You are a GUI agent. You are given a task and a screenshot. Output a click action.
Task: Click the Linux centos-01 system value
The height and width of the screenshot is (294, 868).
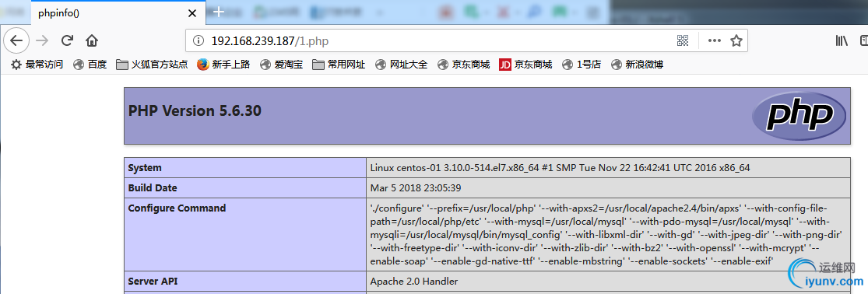pos(561,167)
